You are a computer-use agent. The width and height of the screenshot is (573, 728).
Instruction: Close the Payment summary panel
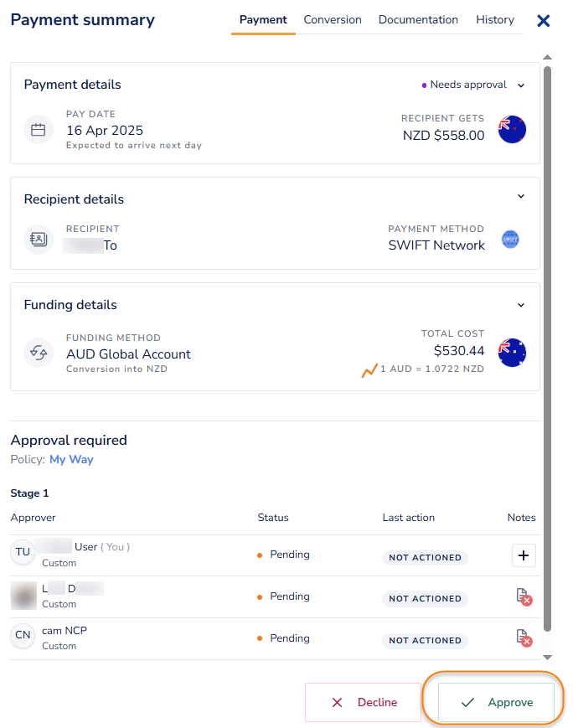[x=544, y=20]
